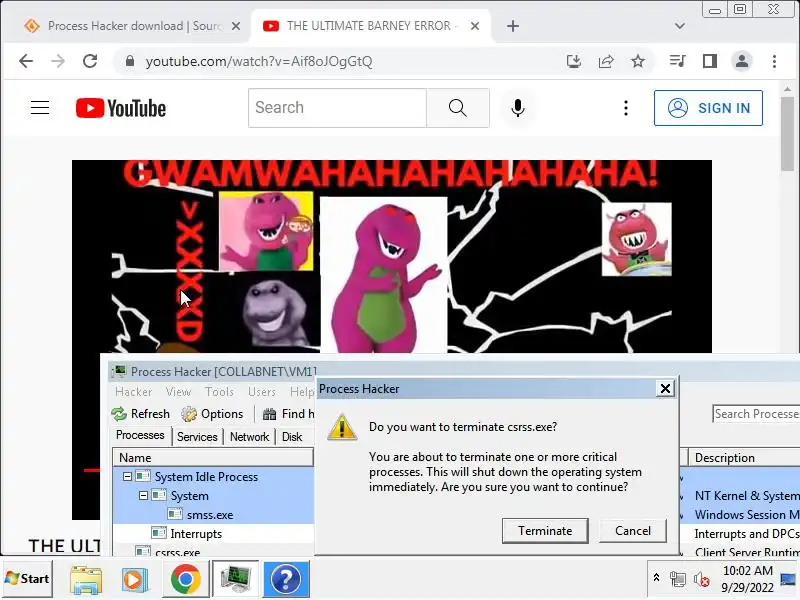Open Chrome three-dot menu
The image size is (800, 600).
774,61
